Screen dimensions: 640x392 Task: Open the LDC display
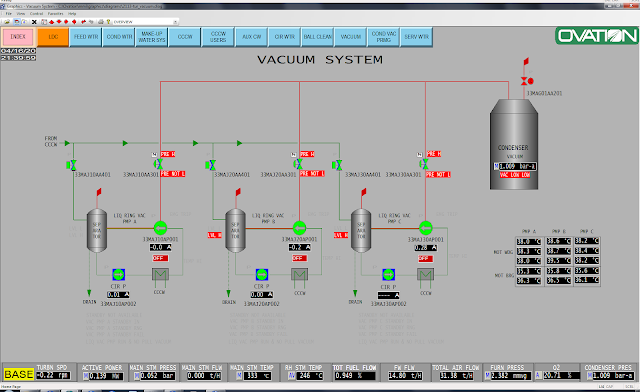pos(53,37)
